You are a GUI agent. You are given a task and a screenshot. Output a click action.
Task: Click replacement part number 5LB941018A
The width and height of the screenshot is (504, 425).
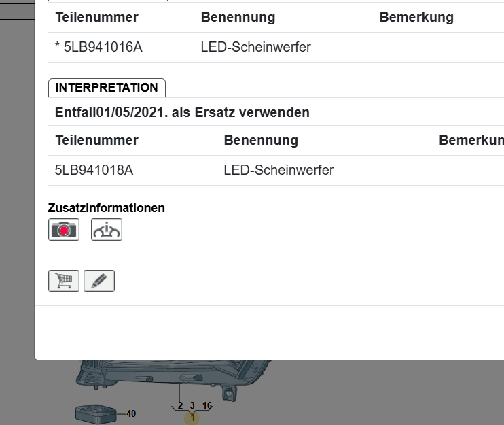pos(94,170)
